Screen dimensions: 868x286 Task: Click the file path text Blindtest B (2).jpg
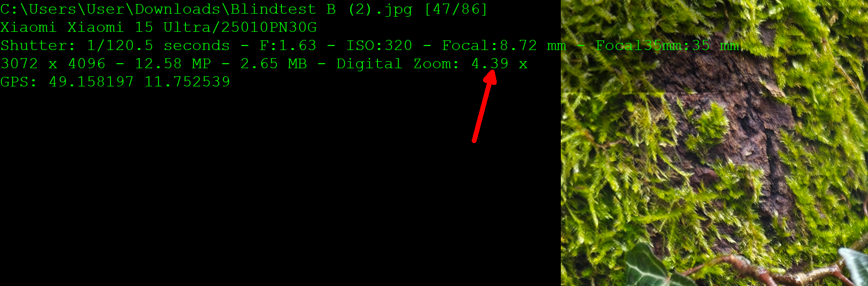pos(321,9)
